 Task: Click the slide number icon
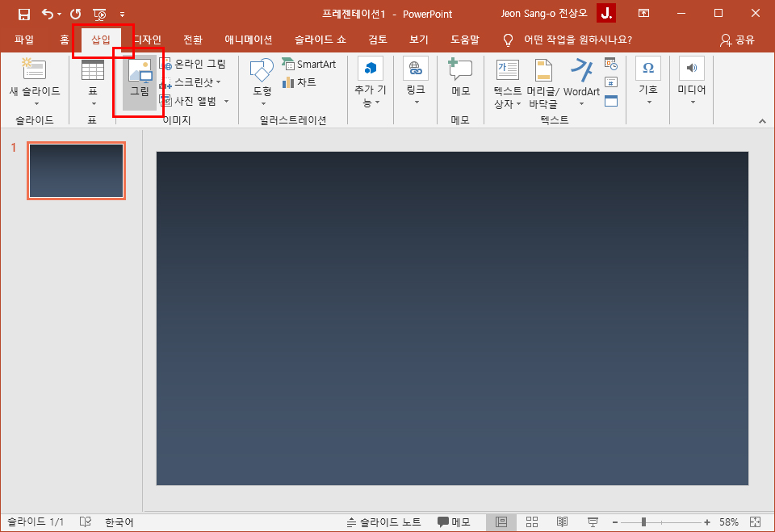coord(611,82)
